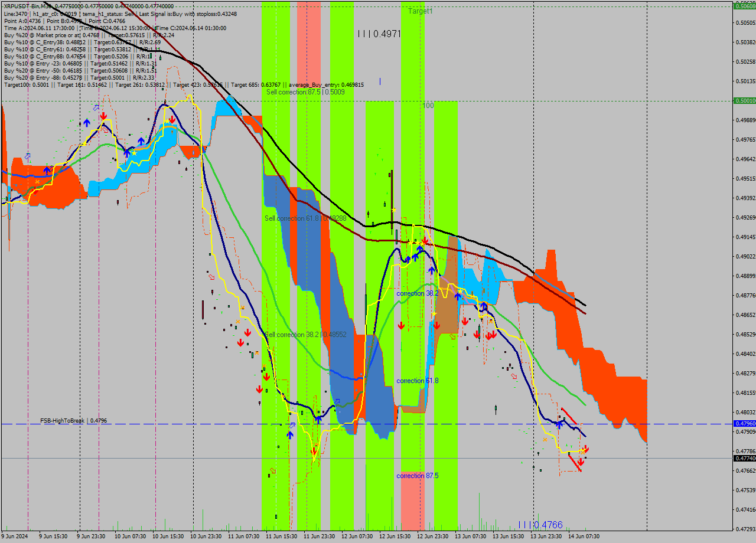Image resolution: width=756 pixels, height=543 pixels.
Task: Click the 'FSB-HighToBreak | 0.4796' line label
Action: pyautogui.click(x=74, y=421)
